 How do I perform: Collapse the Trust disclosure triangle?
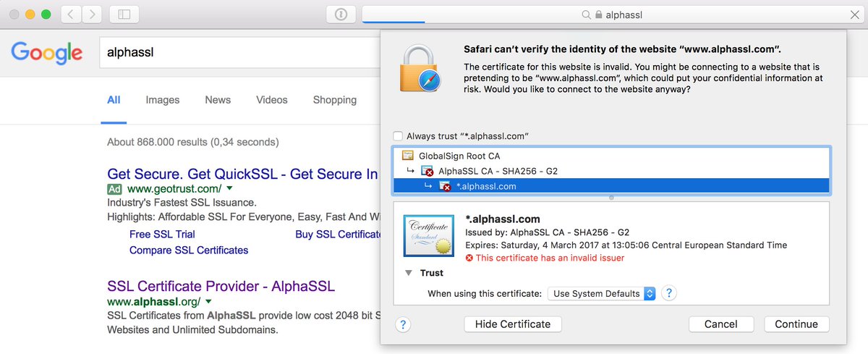(409, 273)
